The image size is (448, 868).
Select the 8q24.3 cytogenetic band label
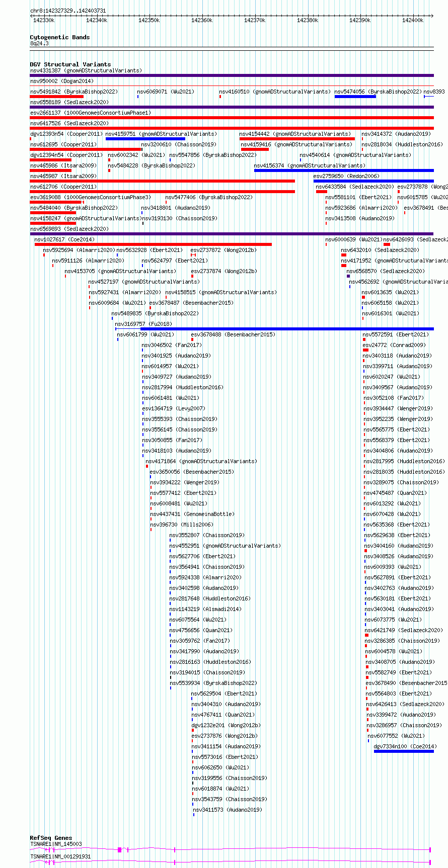[39, 44]
